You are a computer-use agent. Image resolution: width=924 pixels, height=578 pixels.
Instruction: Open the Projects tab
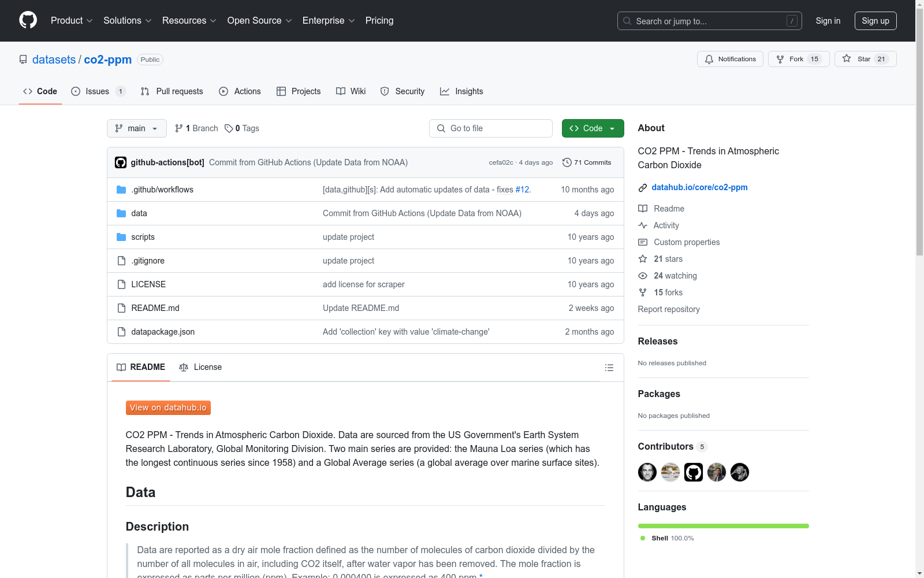(299, 91)
